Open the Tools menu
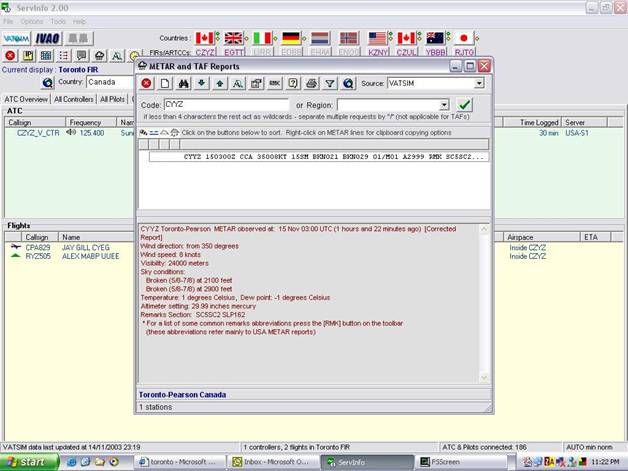This screenshot has width=628, height=471. 58,21
